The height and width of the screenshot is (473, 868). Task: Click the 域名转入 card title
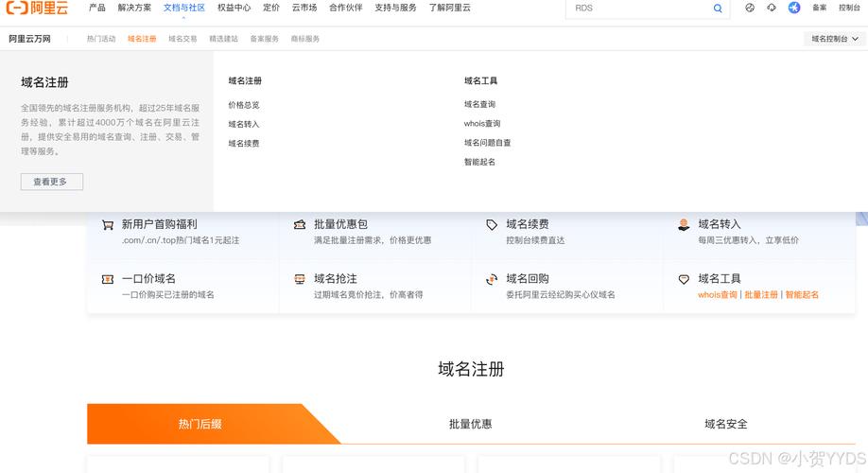[x=720, y=224]
